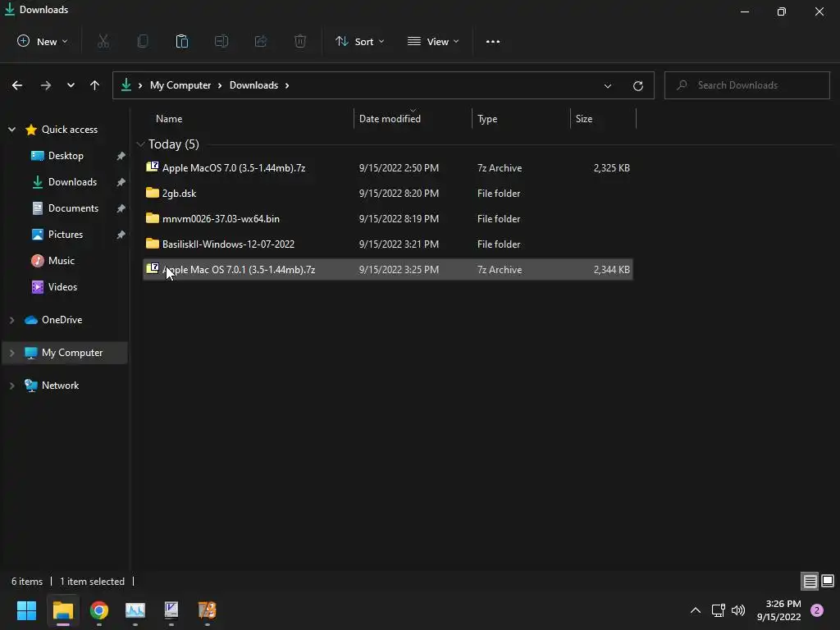Click the Share icon in toolbar

click(x=261, y=41)
